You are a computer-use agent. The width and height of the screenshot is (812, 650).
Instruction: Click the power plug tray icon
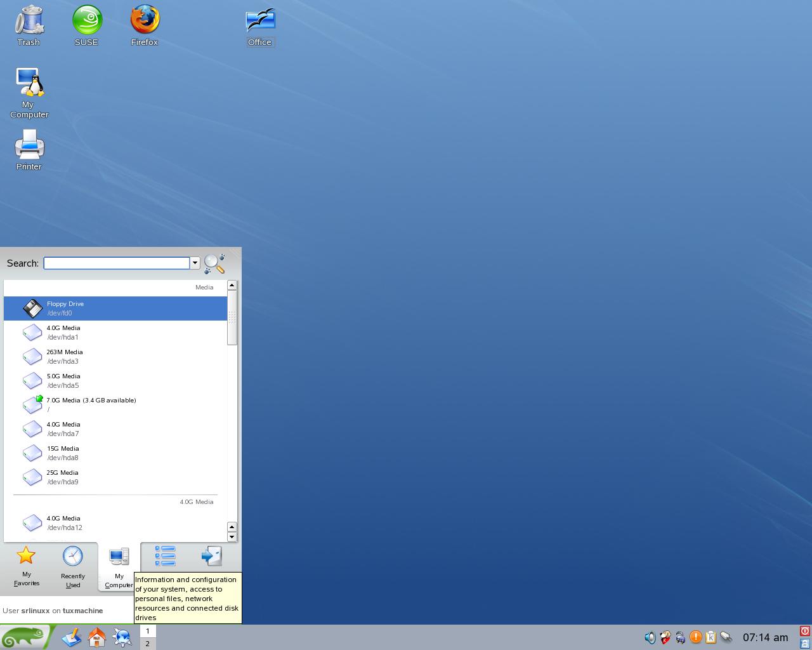726,637
